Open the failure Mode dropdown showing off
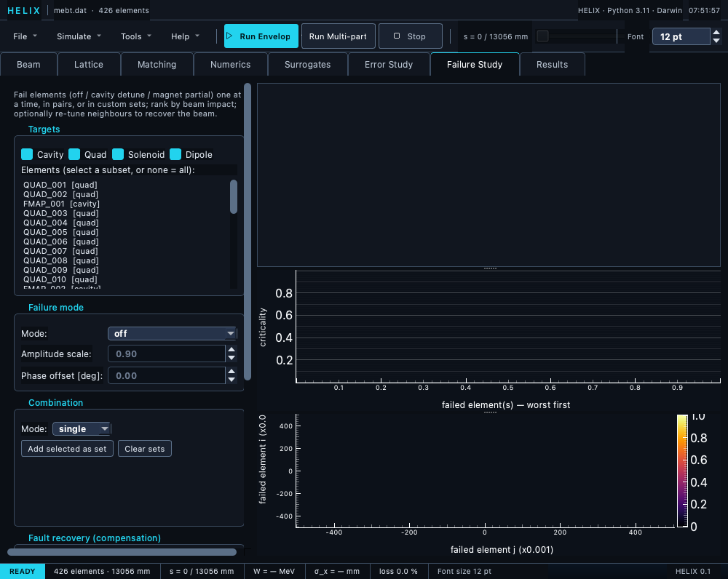Viewport: 728px width, 579px height. 173,334
